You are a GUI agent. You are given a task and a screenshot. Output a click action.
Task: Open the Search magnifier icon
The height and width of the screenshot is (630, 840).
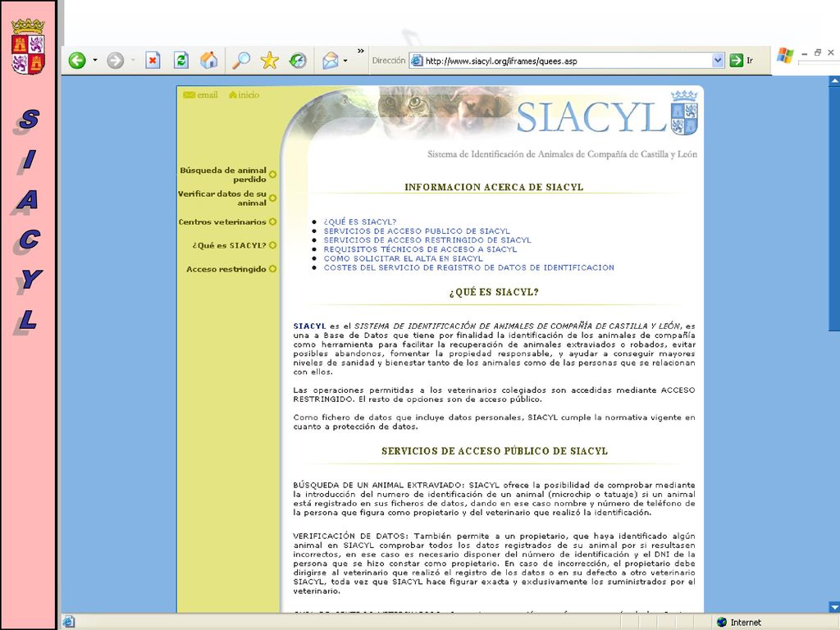(x=241, y=61)
